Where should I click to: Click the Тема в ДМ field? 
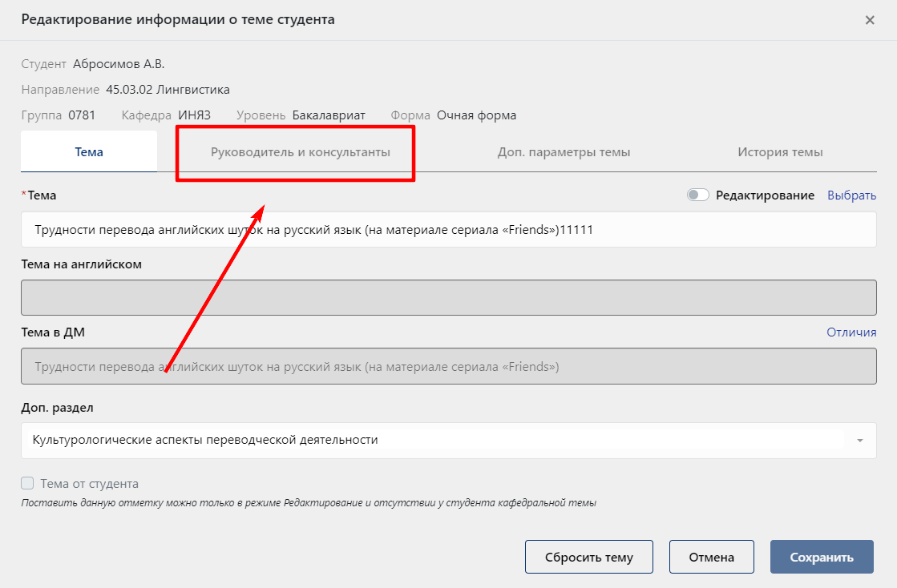449,366
